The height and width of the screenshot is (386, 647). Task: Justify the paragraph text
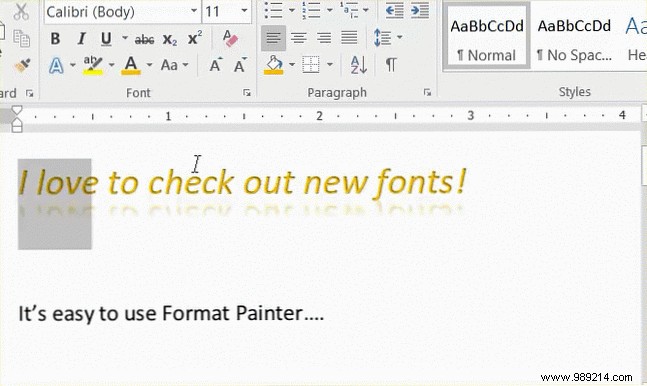coord(349,38)
